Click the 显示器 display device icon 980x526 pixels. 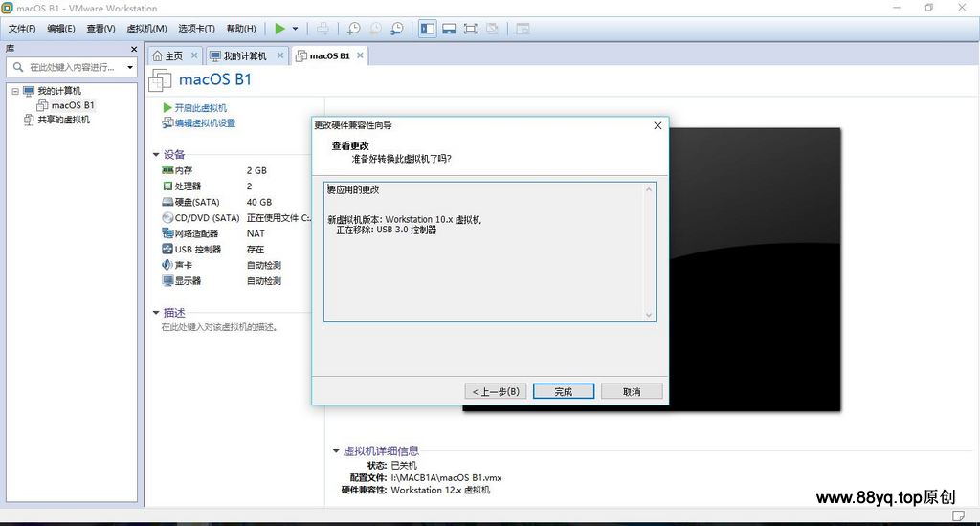[167, 280]
